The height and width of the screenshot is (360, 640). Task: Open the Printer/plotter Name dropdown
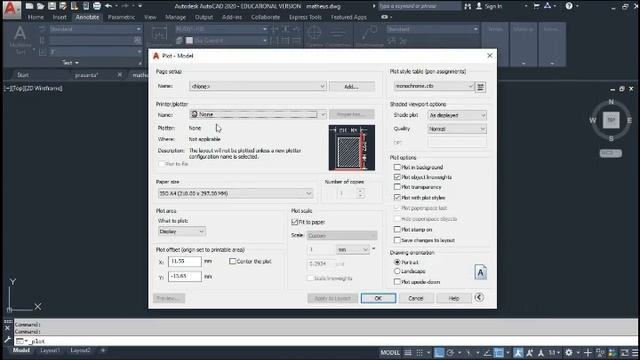coord(258,114)
